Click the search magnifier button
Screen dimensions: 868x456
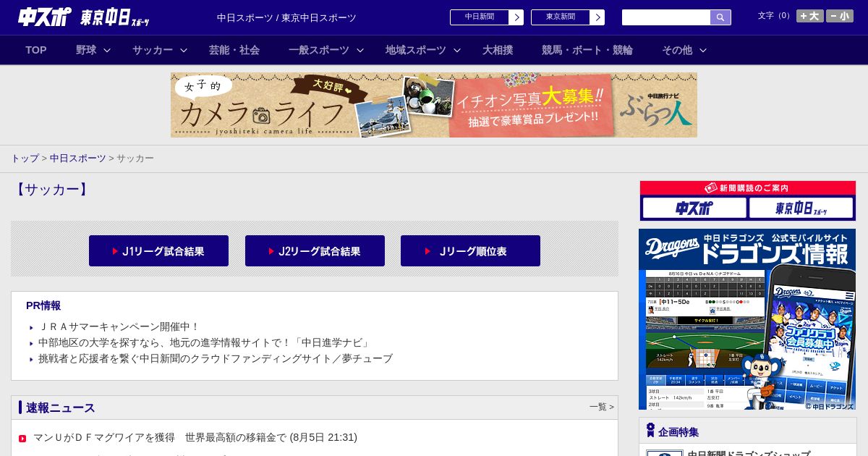tap(720, 17)
